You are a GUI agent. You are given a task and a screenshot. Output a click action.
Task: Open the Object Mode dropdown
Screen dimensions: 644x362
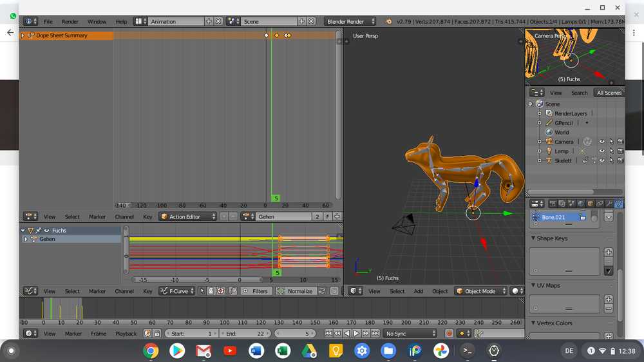(480, 291)
